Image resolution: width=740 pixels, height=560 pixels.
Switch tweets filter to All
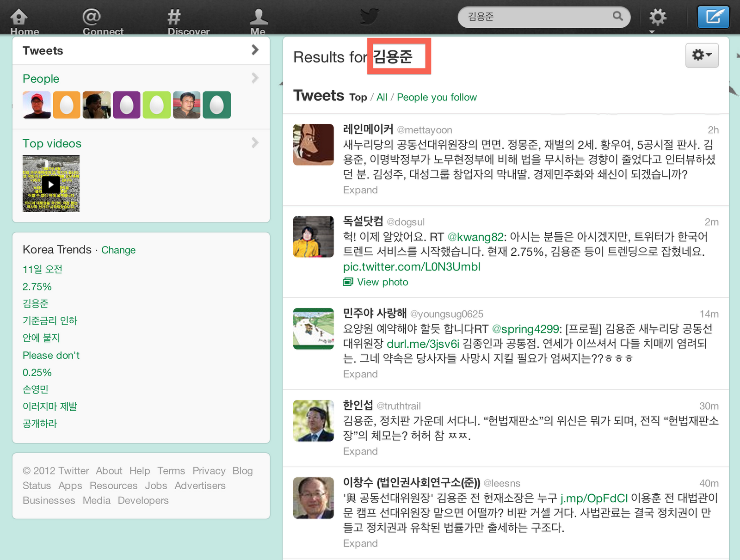point(382,97)
